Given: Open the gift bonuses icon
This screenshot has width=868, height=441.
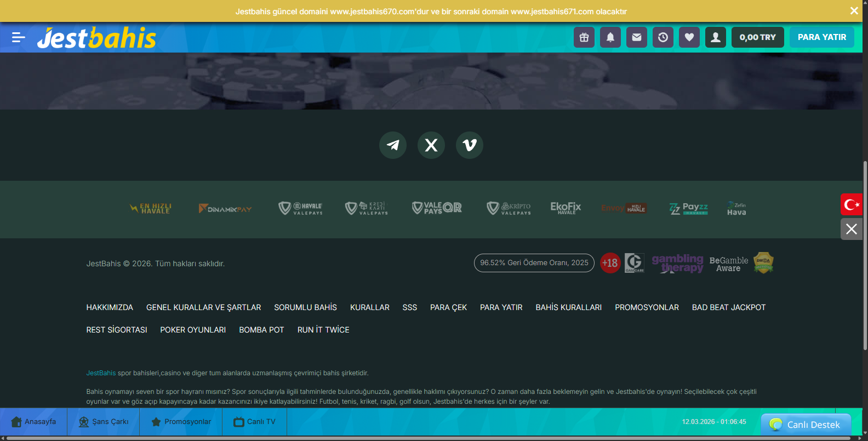Looking at the screenshot, I should tap(584, 37).
